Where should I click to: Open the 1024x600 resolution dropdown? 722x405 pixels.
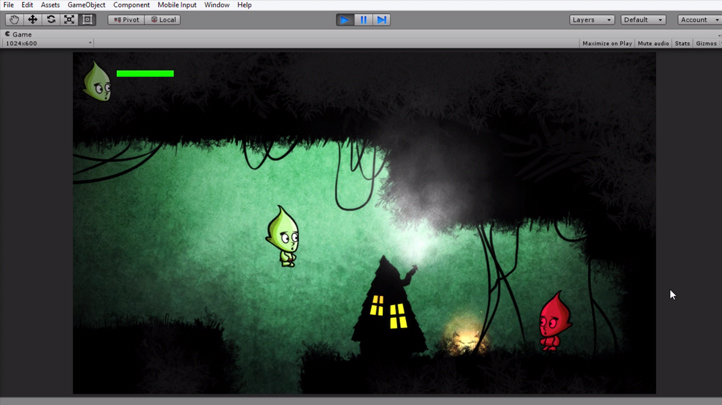coord(48,43)
